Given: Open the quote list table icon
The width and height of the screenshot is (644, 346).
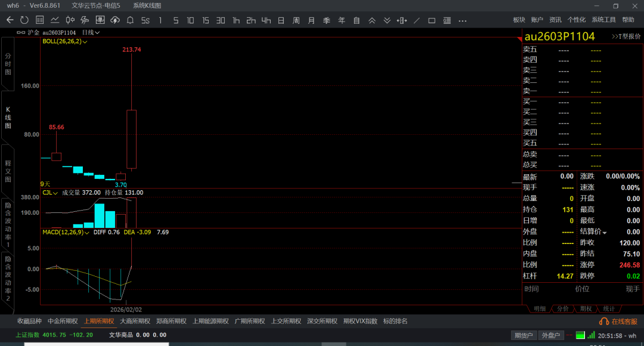Looking at the screenshot, I should pyautogui.click(x=39, y=20).
